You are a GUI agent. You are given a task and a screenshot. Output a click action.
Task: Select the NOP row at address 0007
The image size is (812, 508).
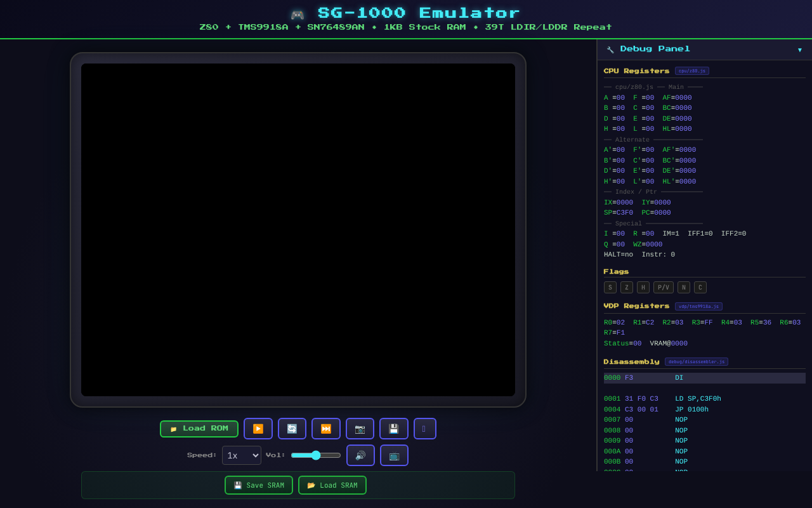705,420
